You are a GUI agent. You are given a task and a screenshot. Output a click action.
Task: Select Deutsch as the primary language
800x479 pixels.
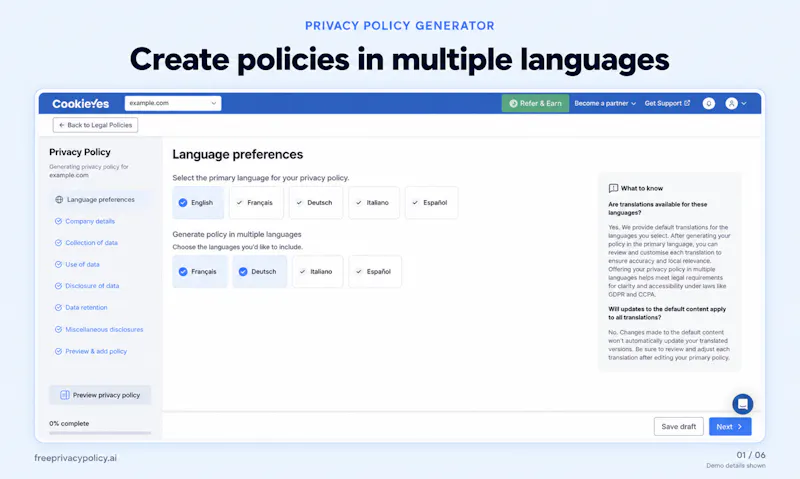(316, 203)
